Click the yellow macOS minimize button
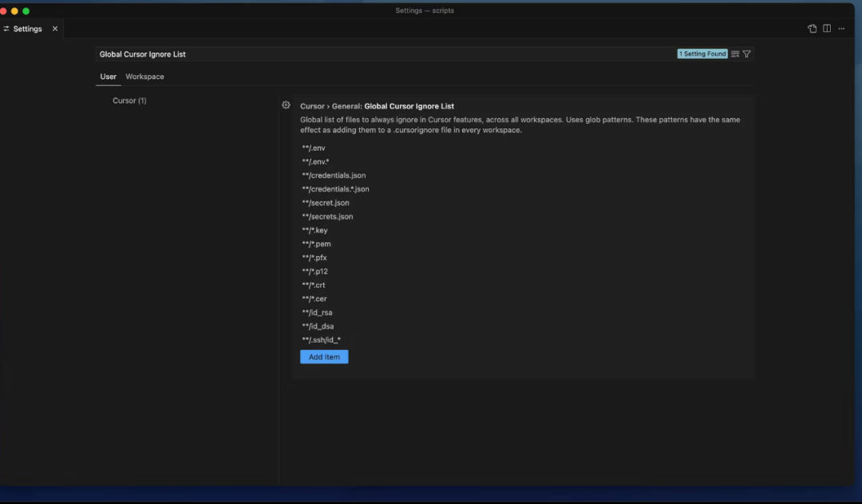The height and width of the screenshot is (504, 862). coord(15,11)
